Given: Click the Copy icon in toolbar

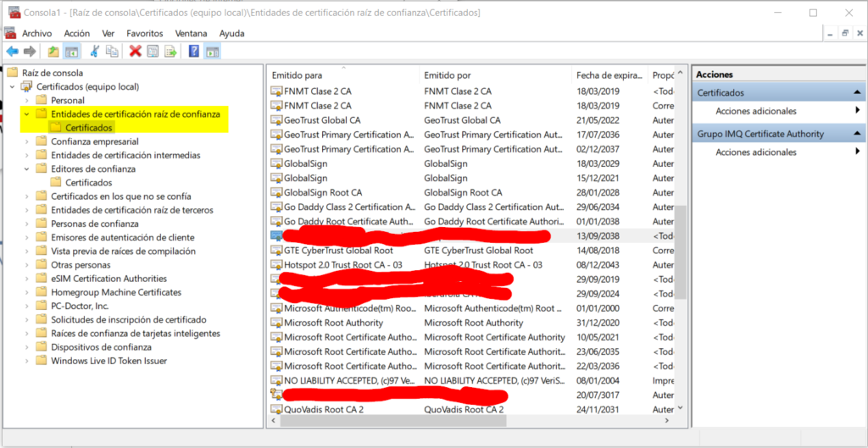Looking at the screenshot, I should coord(113,52).
